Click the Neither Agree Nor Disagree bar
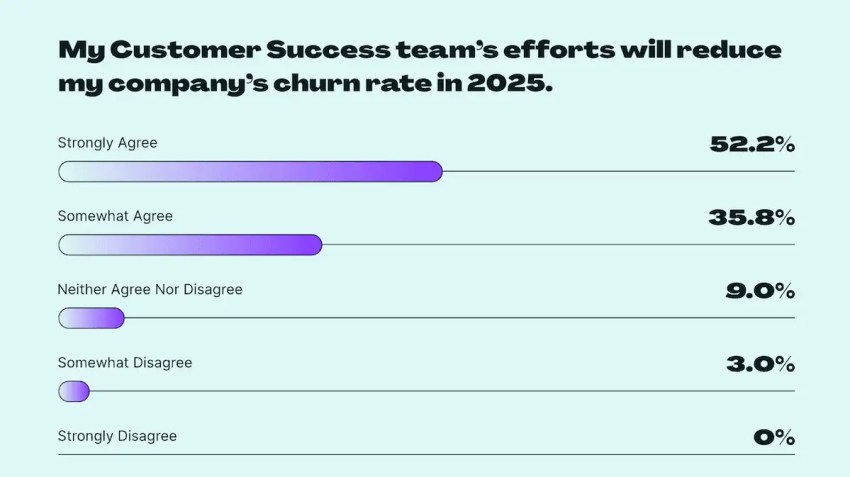The width and height of the screenshot is (850, 477). tap(91, 318)
